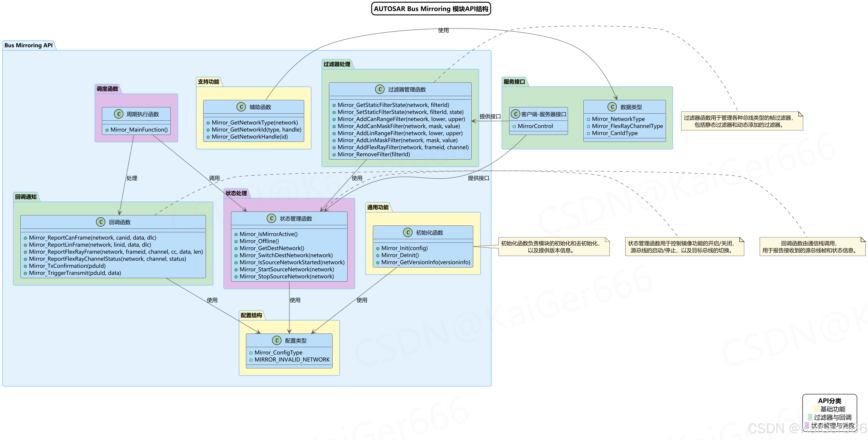Click Mirror_NetworkType in 数据类型

point(616,119)
